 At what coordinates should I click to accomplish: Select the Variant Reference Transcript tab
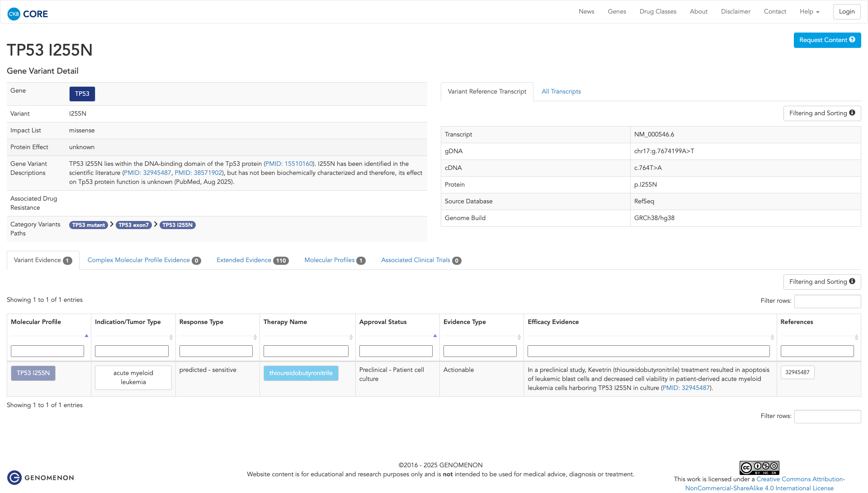coord(487,92)
